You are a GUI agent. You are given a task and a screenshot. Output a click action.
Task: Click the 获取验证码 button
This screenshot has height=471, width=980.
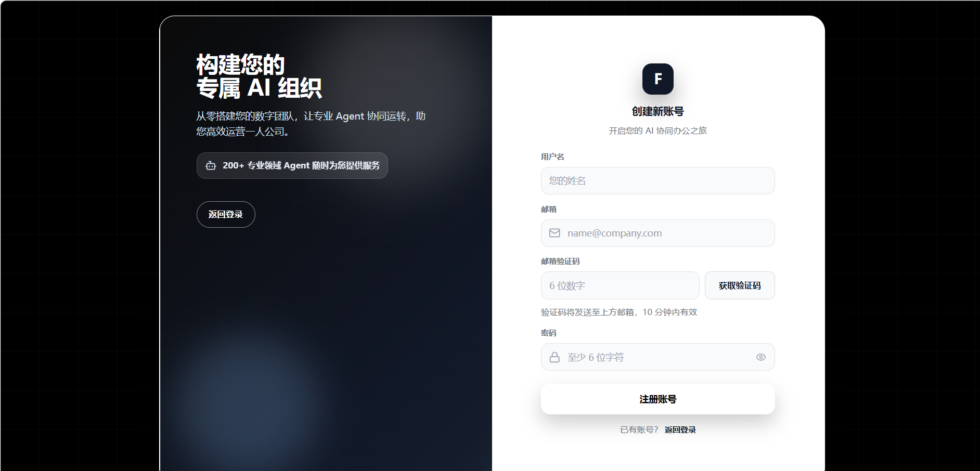[740, 285]
